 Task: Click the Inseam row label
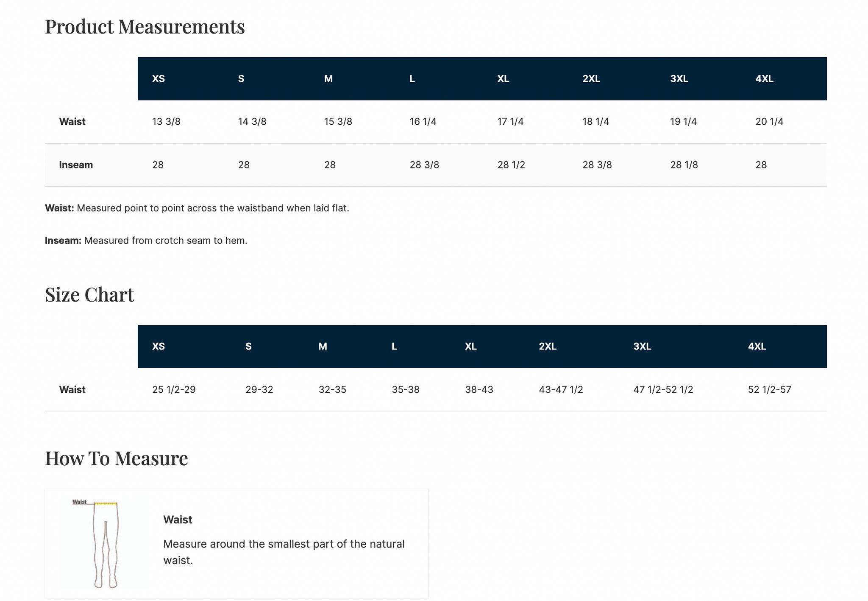coord(76,165)
